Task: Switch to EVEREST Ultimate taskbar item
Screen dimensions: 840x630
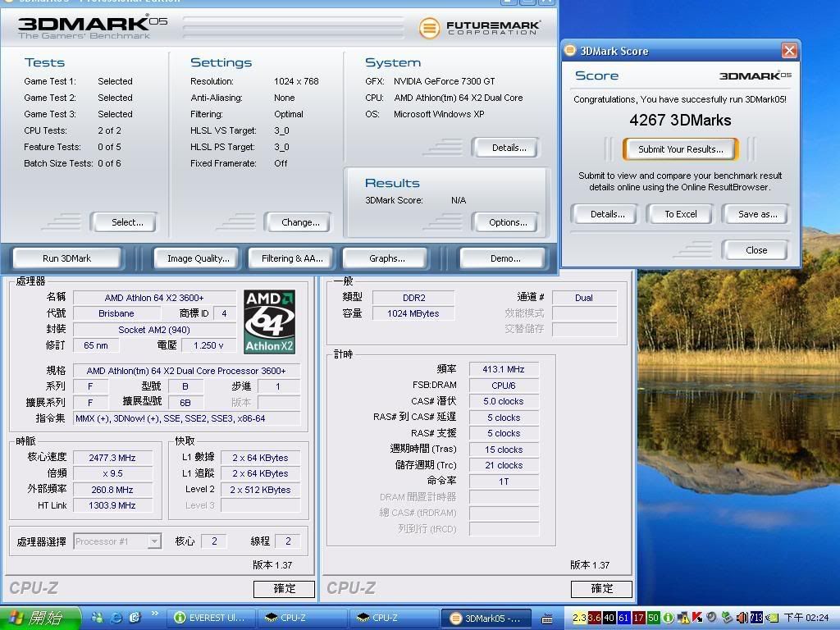Action: tap(212, 618)
